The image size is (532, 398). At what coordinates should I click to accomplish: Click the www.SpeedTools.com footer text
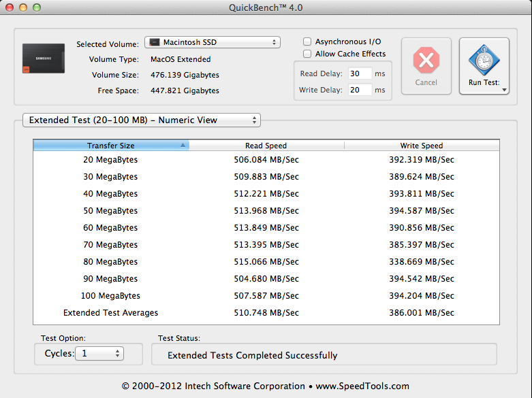(362, 386)
